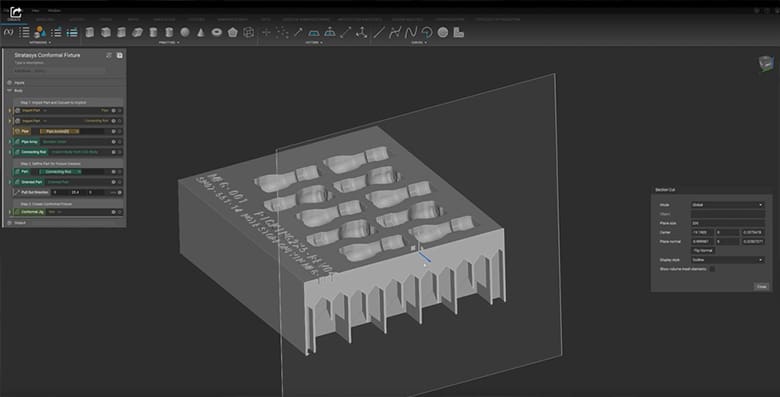The width and height of the screenshot is (780, 397).
Task: Expand the Connecting Rod block
Action: 9,152
